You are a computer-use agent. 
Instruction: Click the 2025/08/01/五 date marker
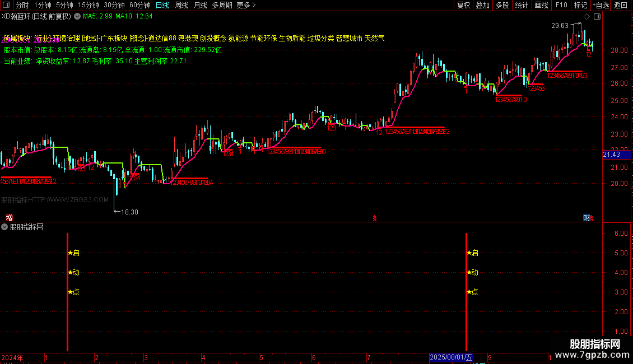click(x=451, y=357)
